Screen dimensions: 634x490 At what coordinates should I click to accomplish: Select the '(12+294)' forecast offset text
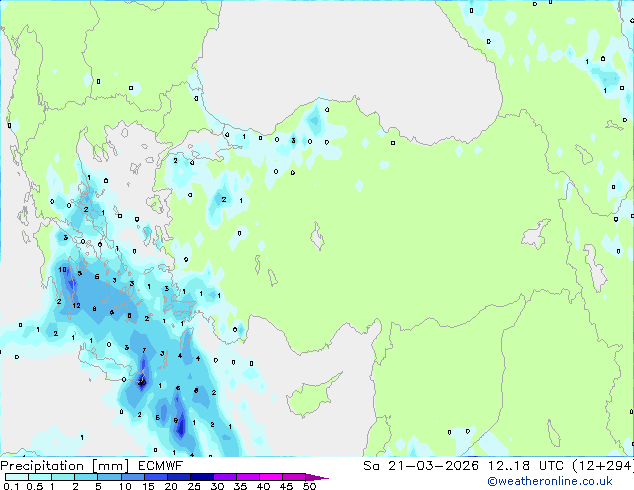(x=603, y=466)
